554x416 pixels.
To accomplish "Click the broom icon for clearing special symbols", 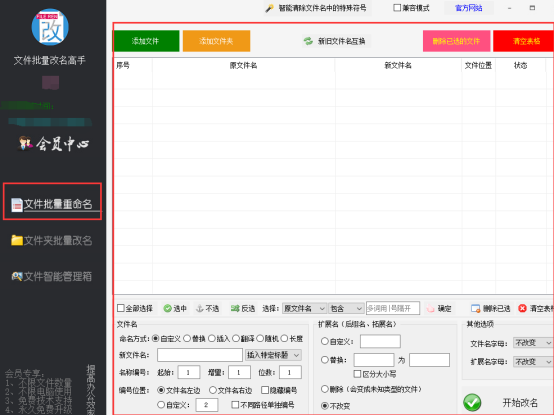I will (270, 8).
